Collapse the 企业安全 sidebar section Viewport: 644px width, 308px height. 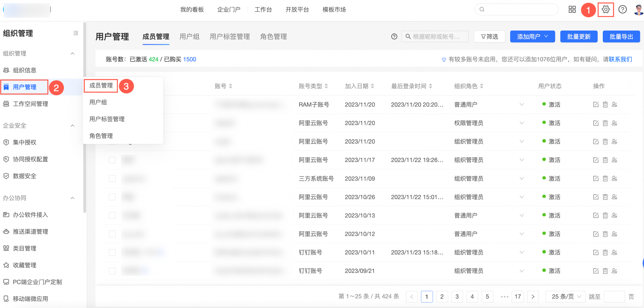click(72, 126)
